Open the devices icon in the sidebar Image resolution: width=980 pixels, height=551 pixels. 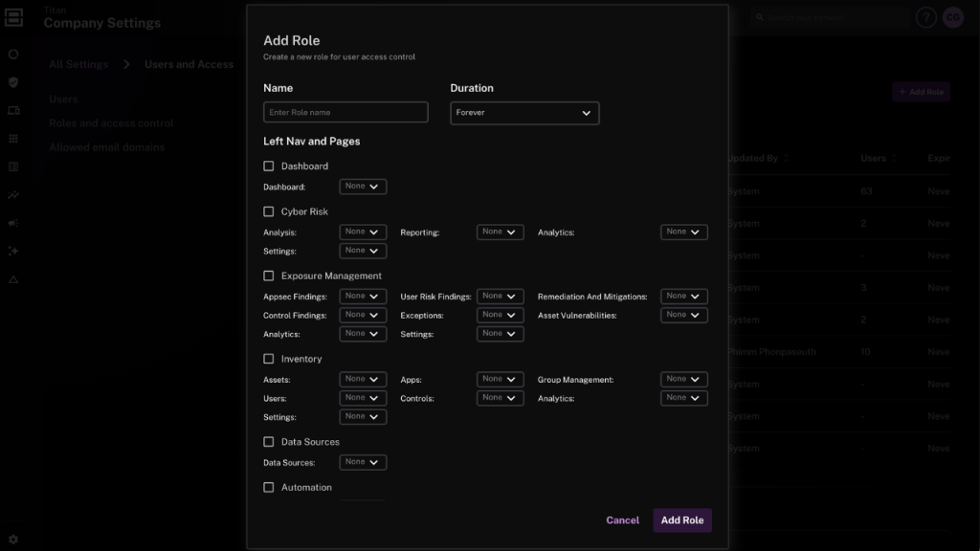(x=12, y=110)
